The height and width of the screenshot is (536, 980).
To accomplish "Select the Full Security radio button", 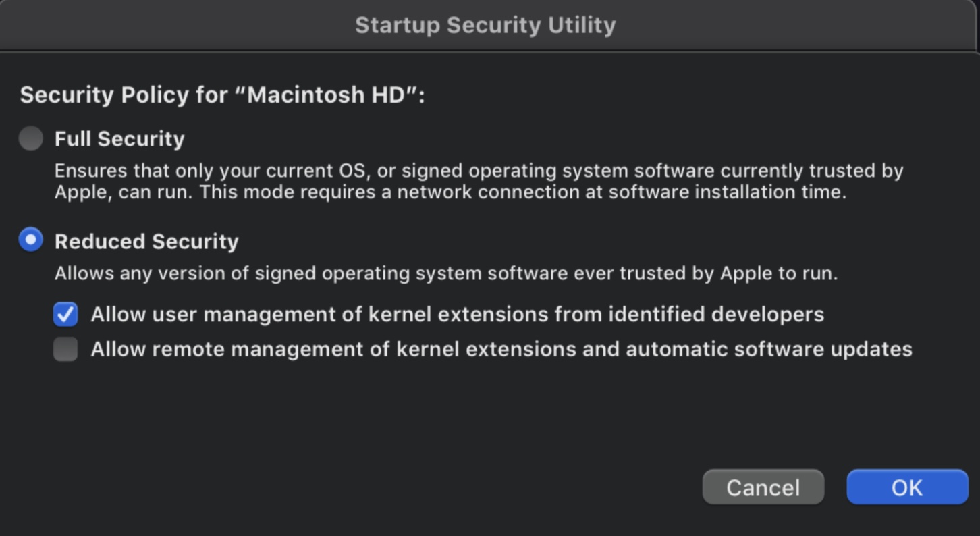I will pyautogui.click(x=30, y=138).
